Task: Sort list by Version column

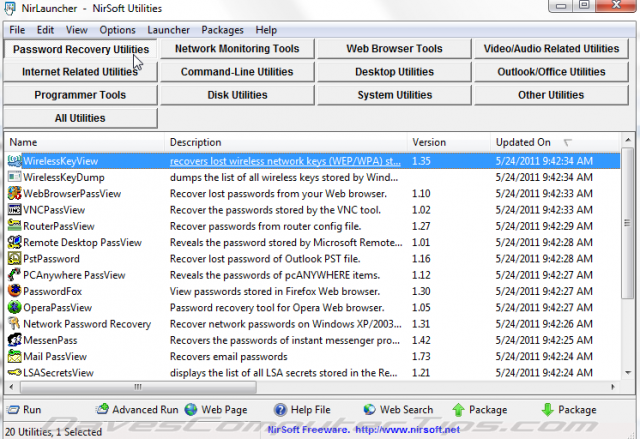Action: click(449, 142)
